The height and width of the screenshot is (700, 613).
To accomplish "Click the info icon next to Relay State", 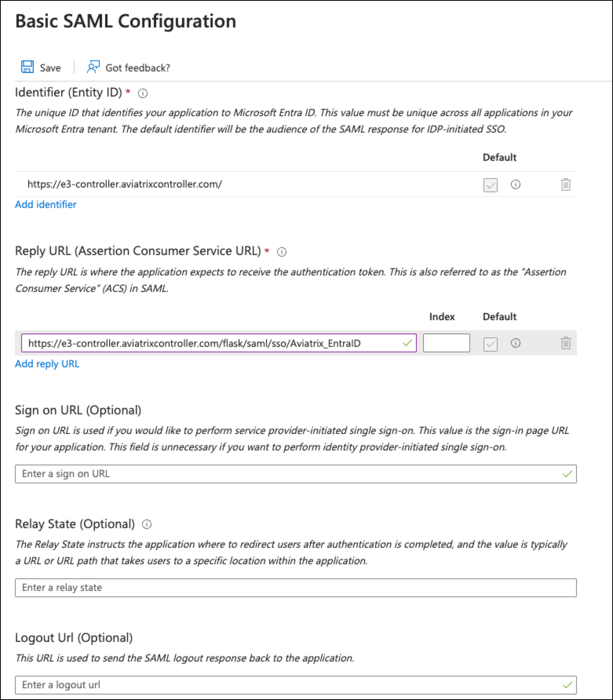I will click(146, 524).
